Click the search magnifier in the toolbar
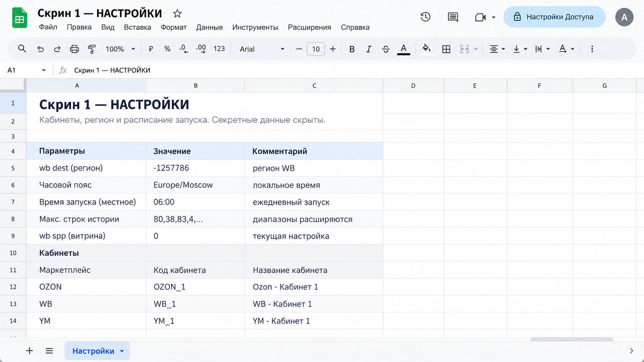Screen dimensions: 644x362 [22, 49]
